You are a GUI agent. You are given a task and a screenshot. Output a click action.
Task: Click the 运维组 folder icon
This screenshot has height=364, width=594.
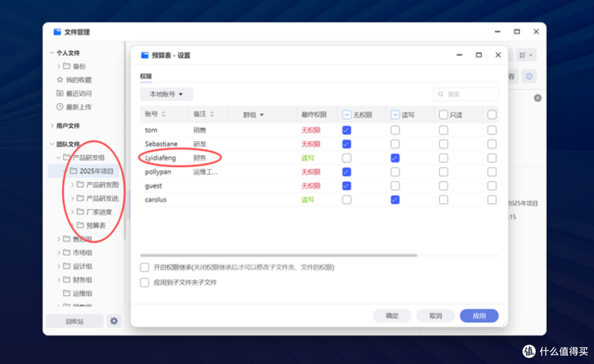click(67, 293)
